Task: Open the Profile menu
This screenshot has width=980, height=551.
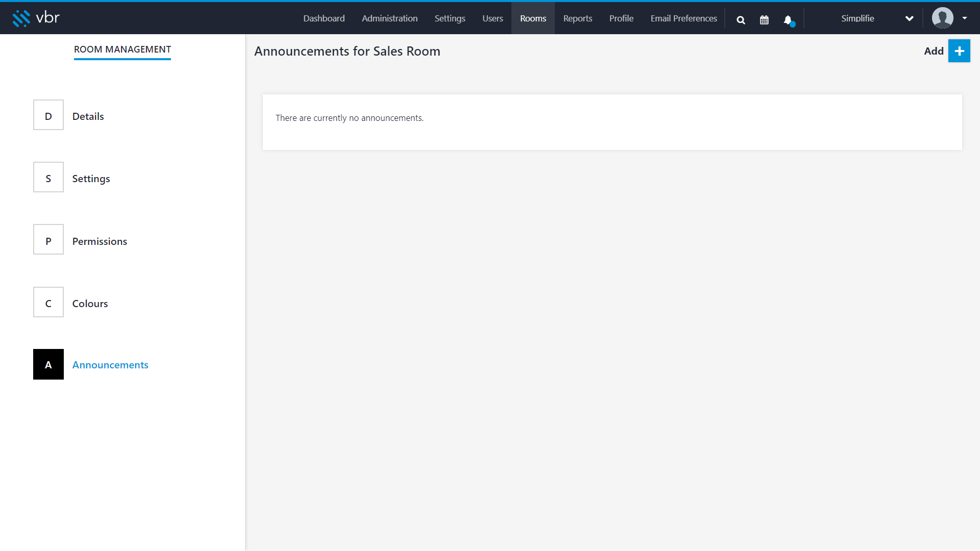Action: pos(621,18)
